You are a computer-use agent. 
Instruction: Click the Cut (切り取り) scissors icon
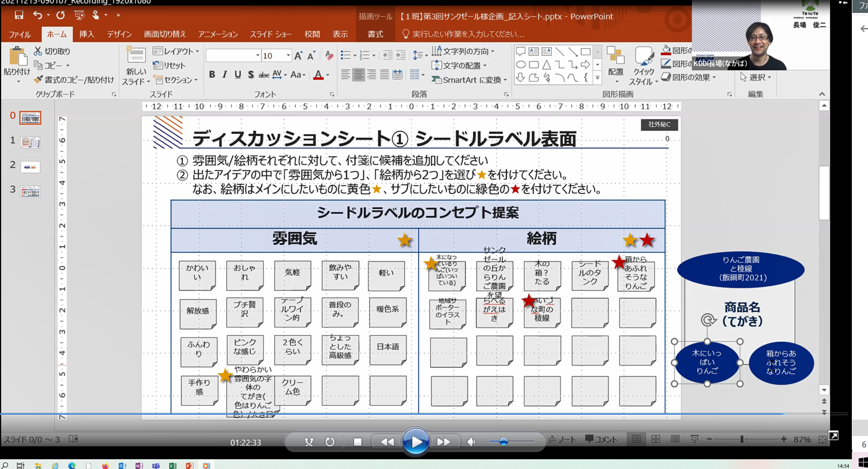click(38, 51)
